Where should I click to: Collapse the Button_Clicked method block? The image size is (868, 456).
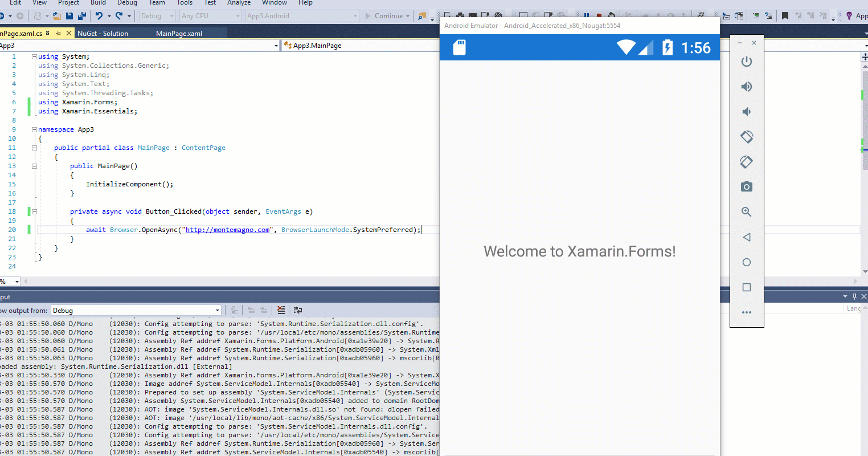click(34, 211)
